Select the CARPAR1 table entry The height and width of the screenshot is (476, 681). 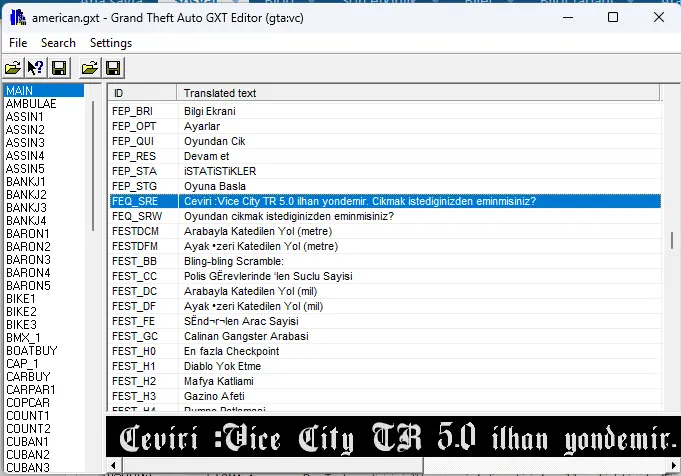[x=30, y=390]
